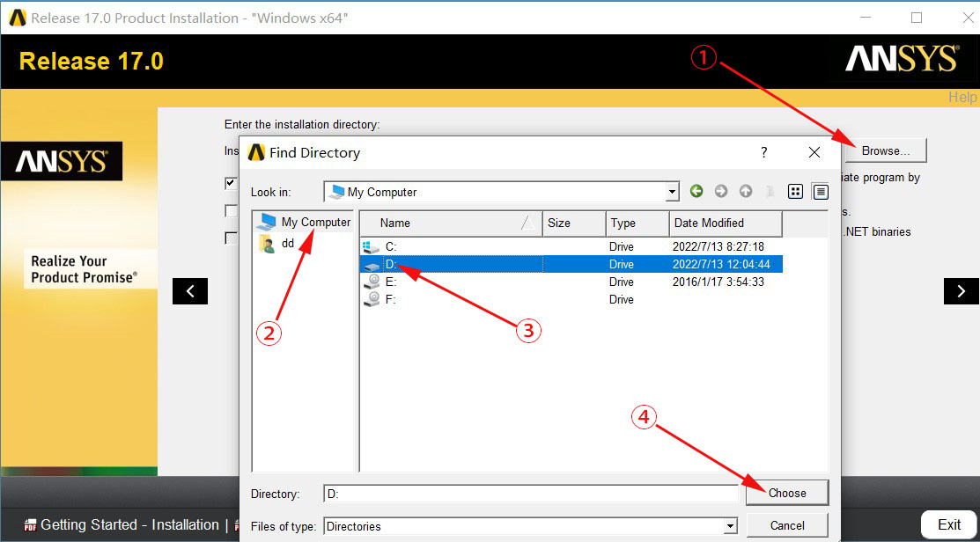Sort the list by Size column
980x542 pixels.
pos(574,223)
